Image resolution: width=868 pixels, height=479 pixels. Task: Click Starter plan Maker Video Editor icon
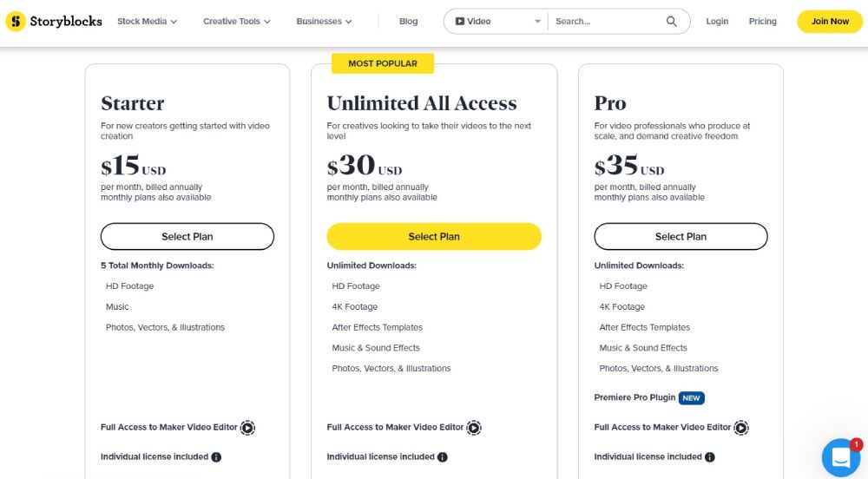248,428
